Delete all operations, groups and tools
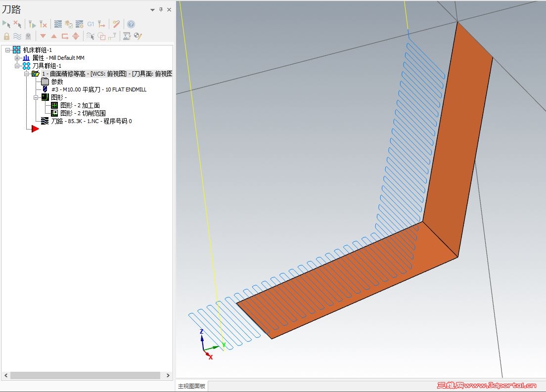546x392 pixels. pos(116,24)
